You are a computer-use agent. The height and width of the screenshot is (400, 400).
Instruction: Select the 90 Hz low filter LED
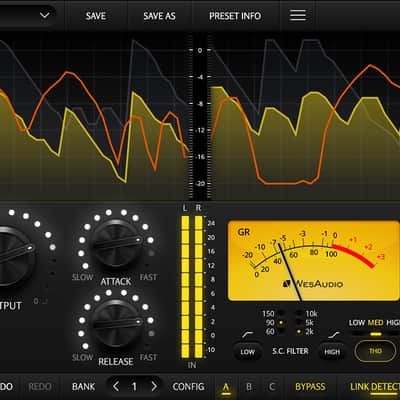tap(281, 323)
